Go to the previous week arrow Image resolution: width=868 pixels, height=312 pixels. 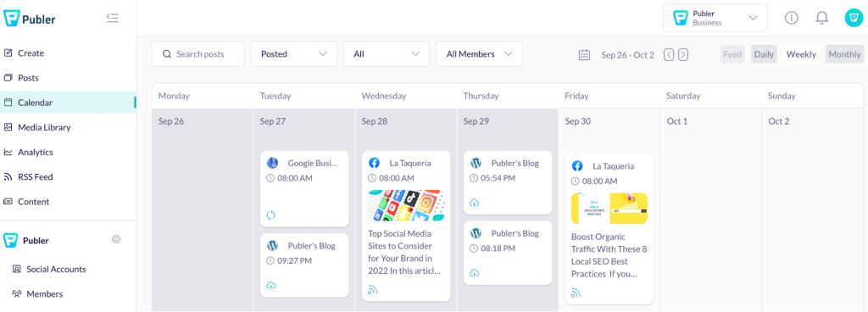669,55
